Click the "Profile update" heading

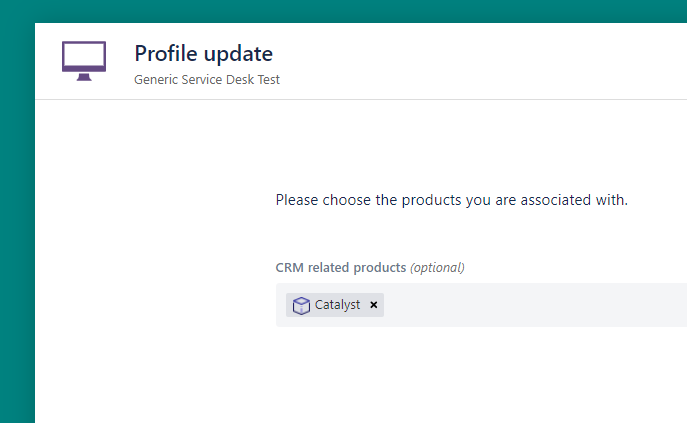pyautogui.click(x=203, y=54)
